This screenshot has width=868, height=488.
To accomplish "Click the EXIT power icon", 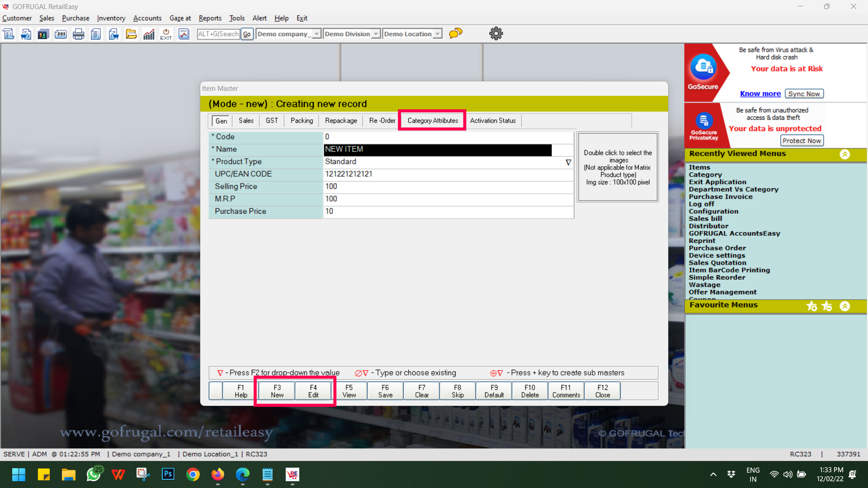I will 166,34.
